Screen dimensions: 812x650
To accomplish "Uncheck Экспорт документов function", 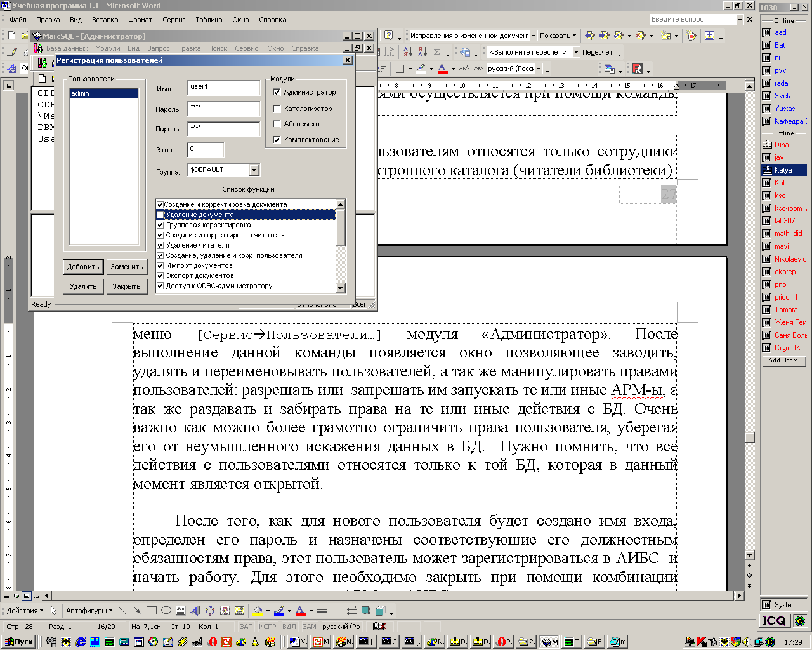I will 160,275.
